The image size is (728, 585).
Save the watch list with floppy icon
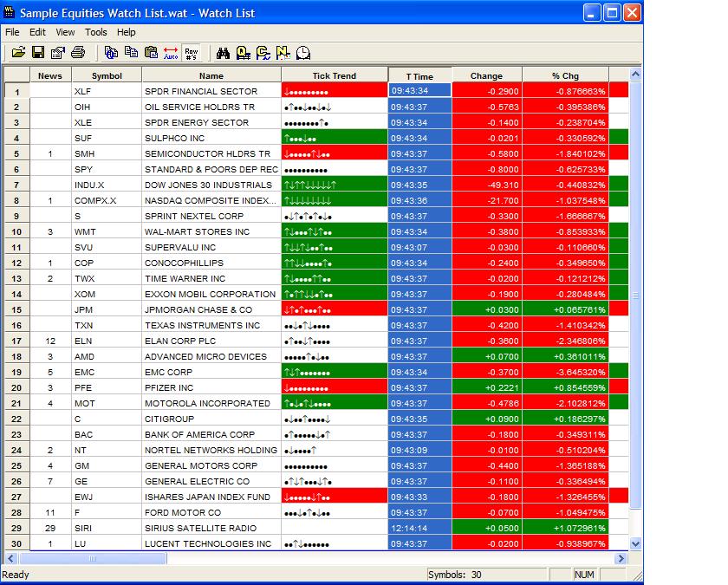click(38, 53)
